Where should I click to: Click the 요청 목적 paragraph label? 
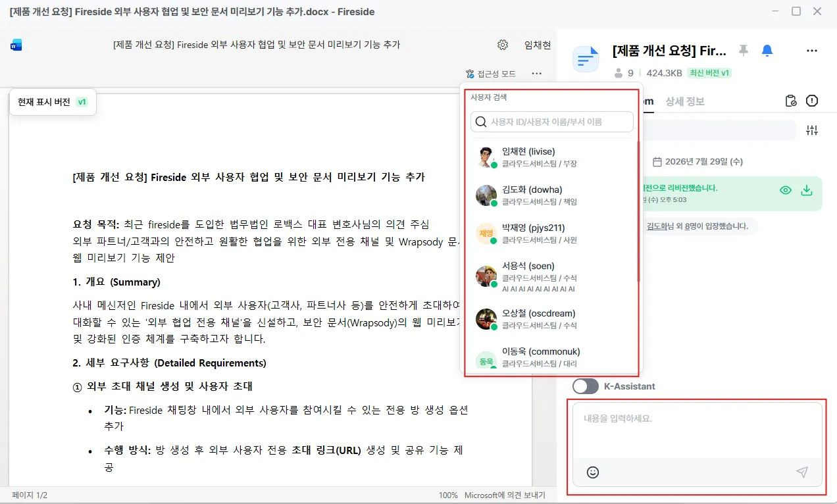coord(96,224)
